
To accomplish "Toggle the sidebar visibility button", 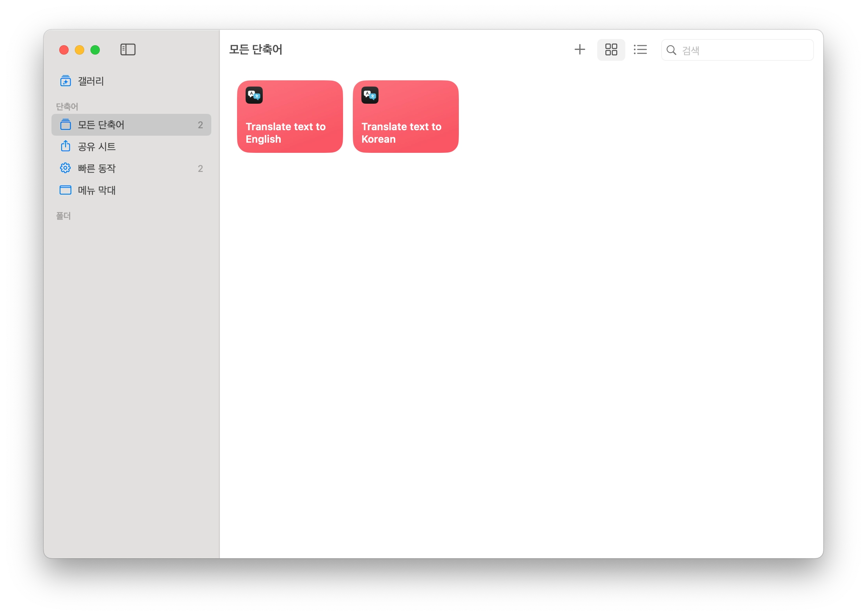I will pos(128,50).
